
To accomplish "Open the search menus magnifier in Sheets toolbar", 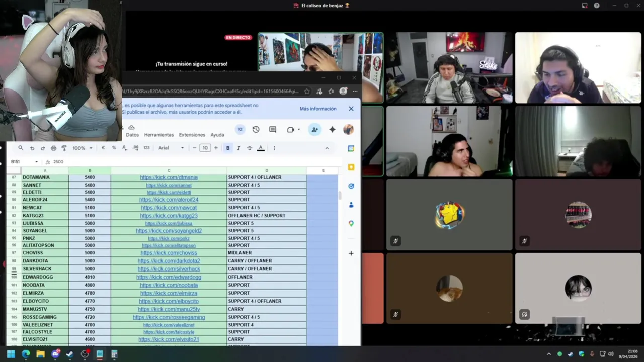I will pyautogui.click(x=21, y=148).
